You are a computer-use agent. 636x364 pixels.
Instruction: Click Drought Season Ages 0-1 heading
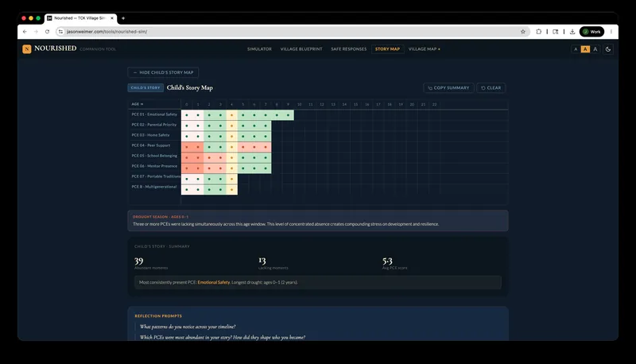tap(161, 217)
